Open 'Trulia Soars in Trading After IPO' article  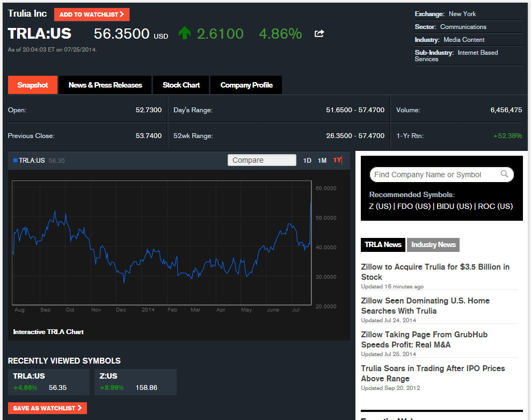coord(433,374)
